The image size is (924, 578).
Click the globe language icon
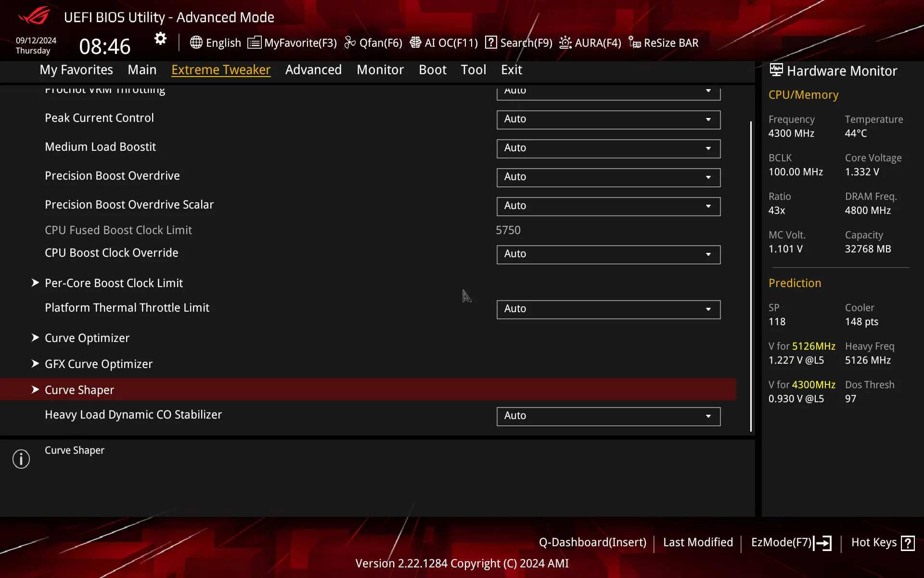(196, 42)
